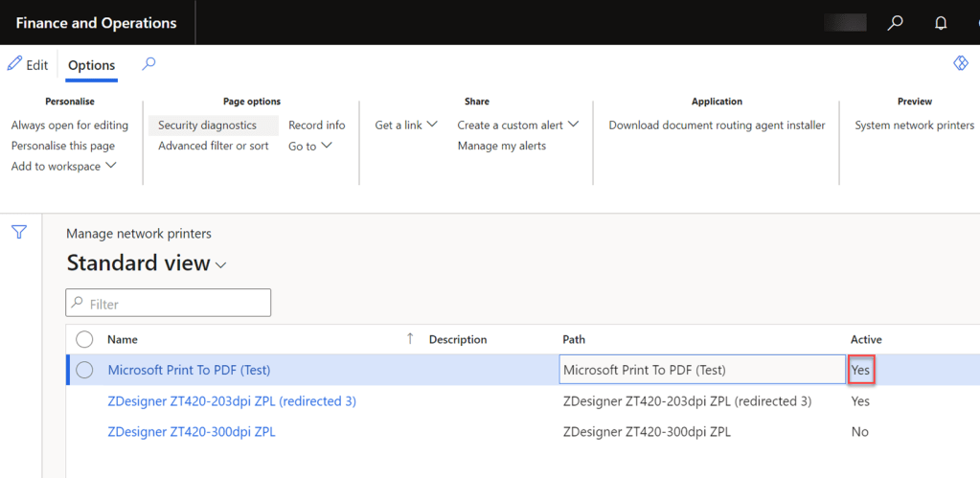The height and width of the screenshot is (478, 980).
Task: Select the Microsoft Print To PDF row circle
Action: (x=84, y=370)
